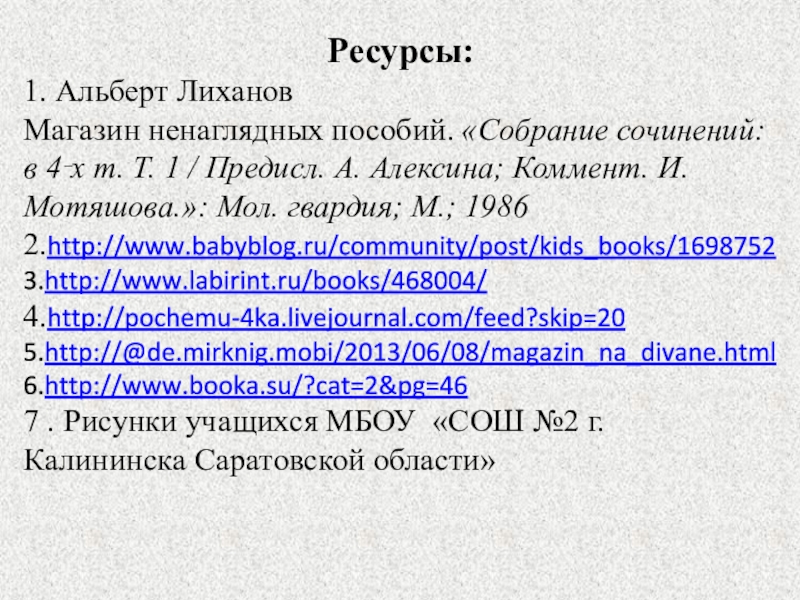This screenshot has height=600, width=800.
Task: Click the italic text 'Мол. гвардия; М.; 1986'
Action: (372, 208)
